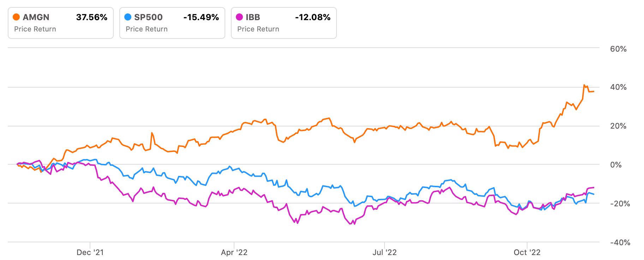Click the Apr '22 x-axis label
The width and height of the screenshot is (644, 260).
(x=234, y=252)
